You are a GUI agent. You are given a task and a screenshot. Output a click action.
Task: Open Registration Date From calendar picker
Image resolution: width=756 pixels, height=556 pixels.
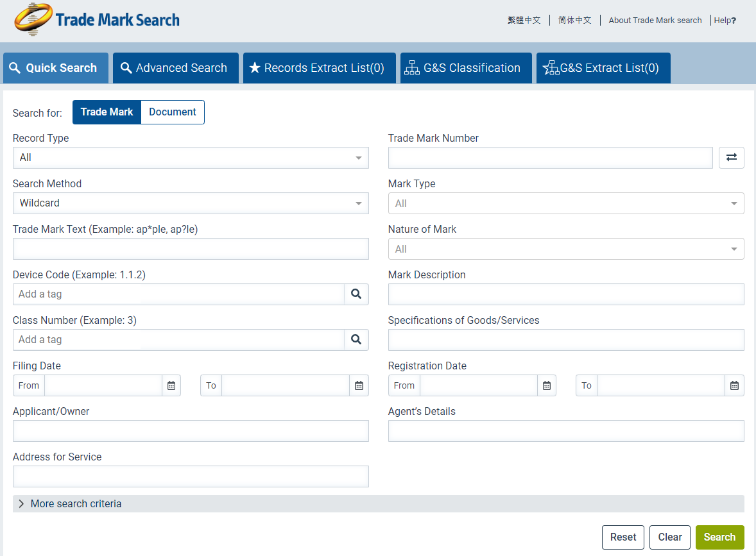[x=547, y=385]
